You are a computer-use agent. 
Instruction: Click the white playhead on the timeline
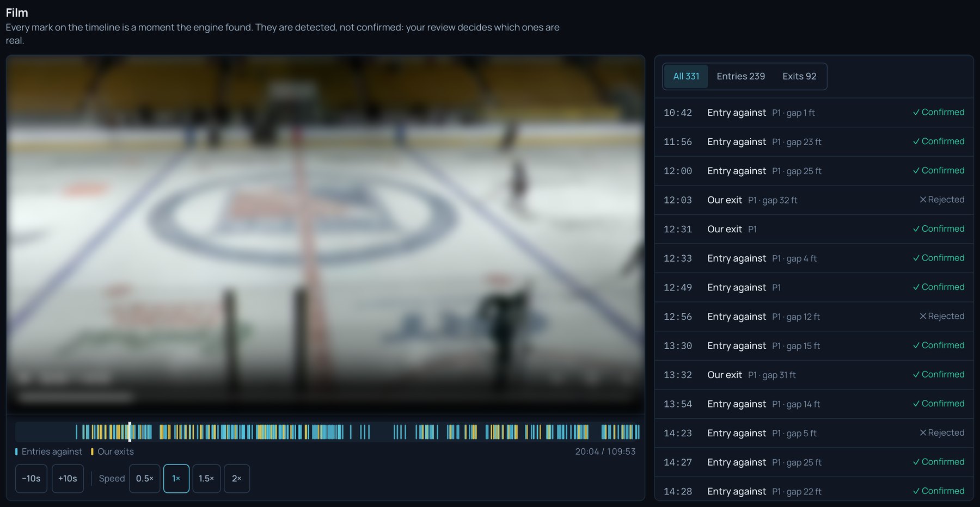coord(130,432)
